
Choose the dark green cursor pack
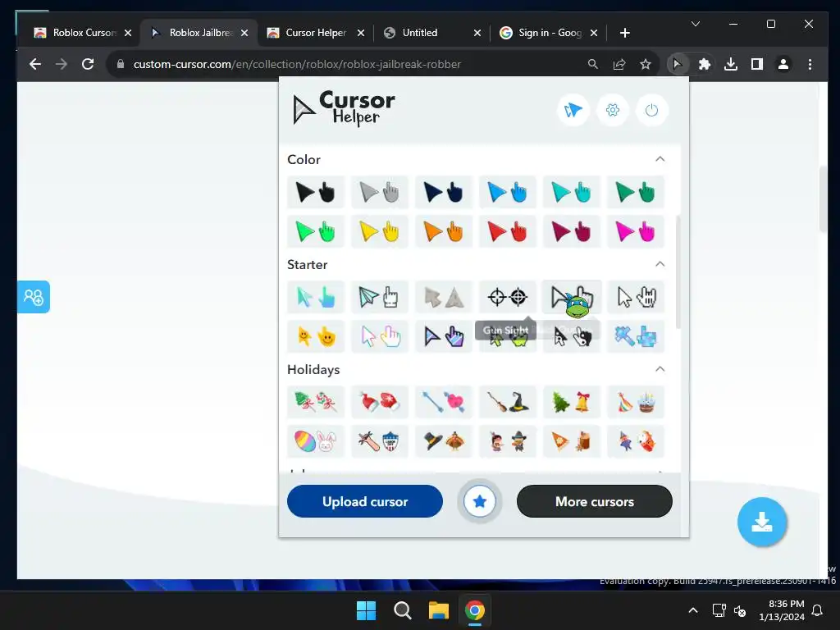pos(636,192)
